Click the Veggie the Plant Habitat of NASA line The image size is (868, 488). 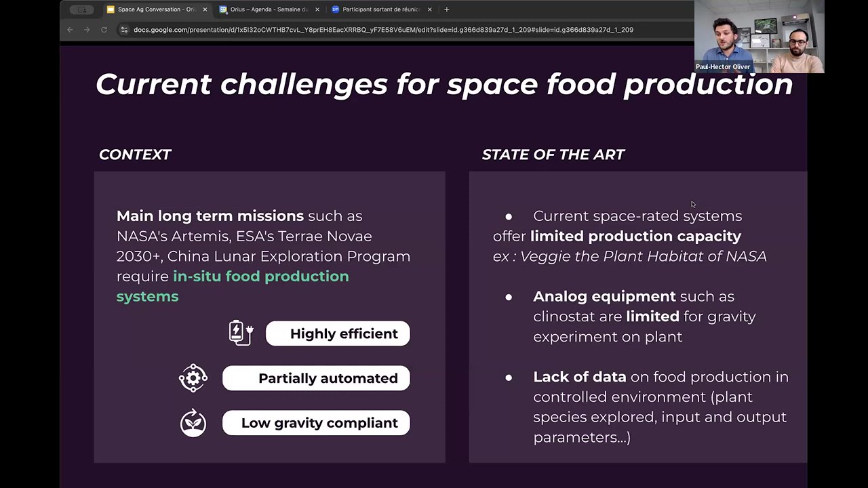630,256
